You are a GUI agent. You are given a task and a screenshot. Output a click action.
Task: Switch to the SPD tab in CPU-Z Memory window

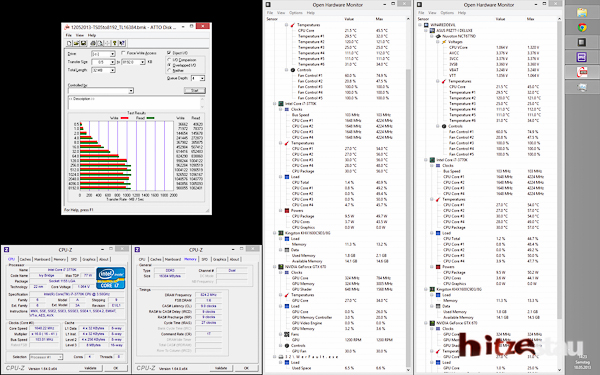[205, 259]
